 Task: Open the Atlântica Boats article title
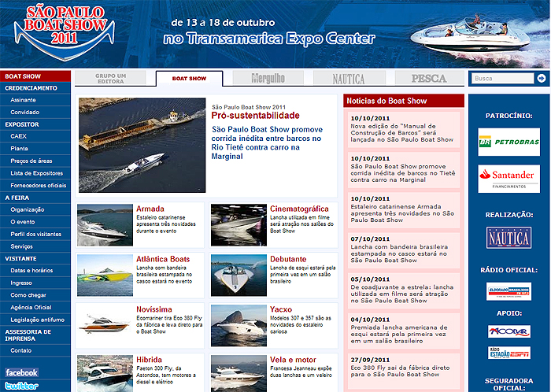click(163, 259)
